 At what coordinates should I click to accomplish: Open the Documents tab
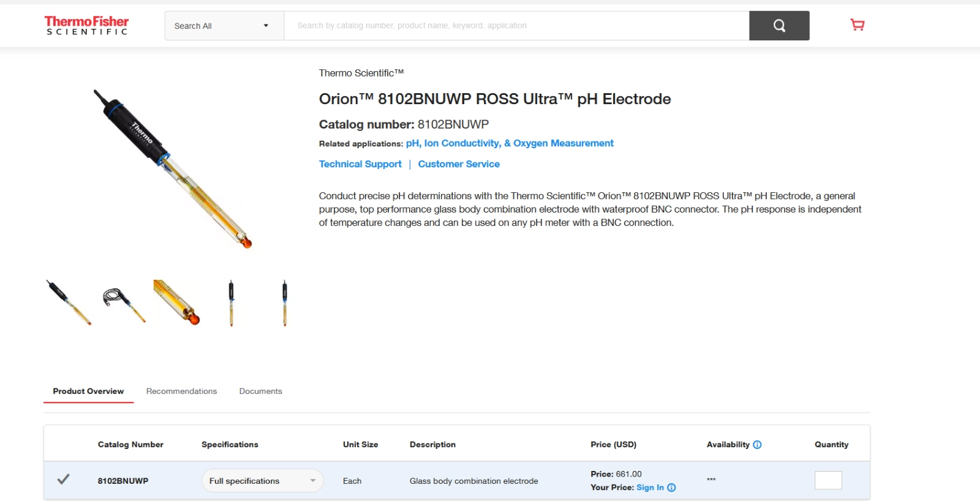click(260, 391)
